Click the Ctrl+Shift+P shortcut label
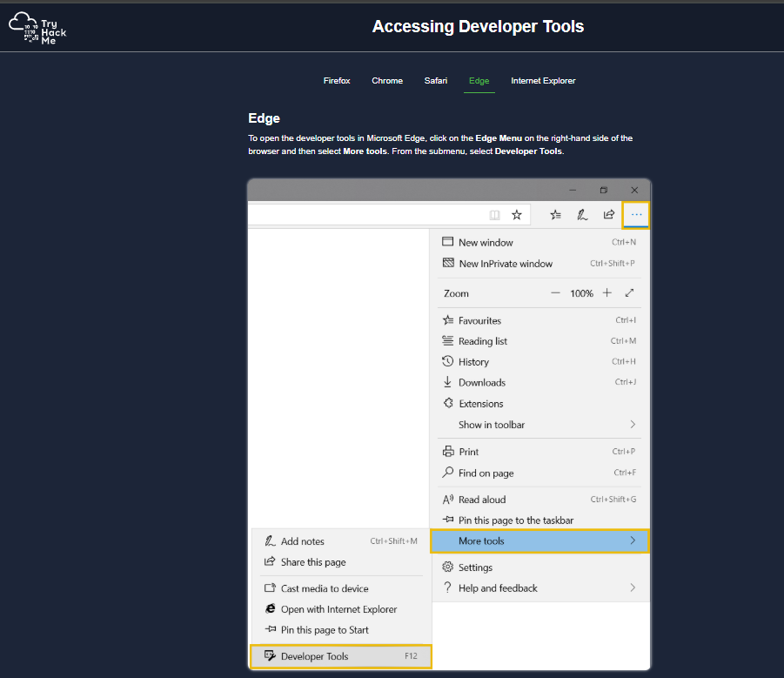This screenshot has height=678, width=784. pos(612,263)
